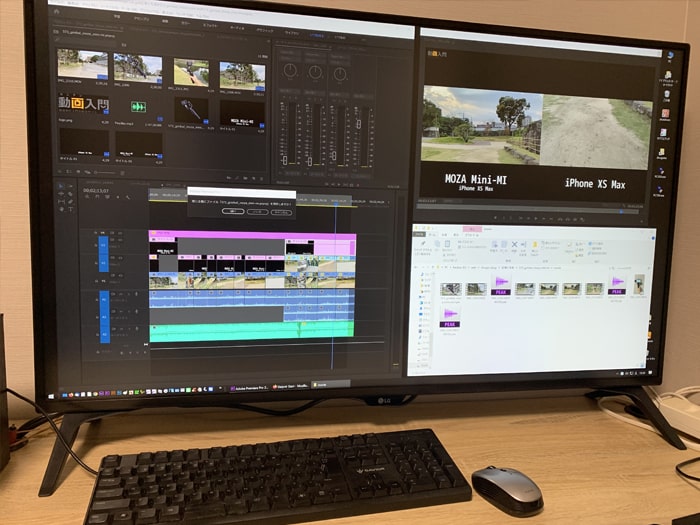Select the green audio clip on track A3
Image resolution: width=700 pixels, height=525 pixels.
coord(251,332)
